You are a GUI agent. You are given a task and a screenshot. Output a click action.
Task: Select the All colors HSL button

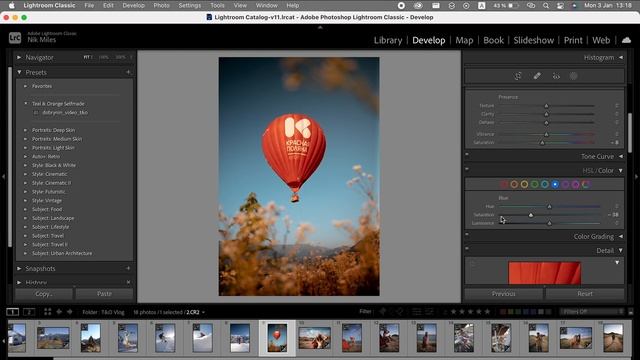[x=586, y=184]
